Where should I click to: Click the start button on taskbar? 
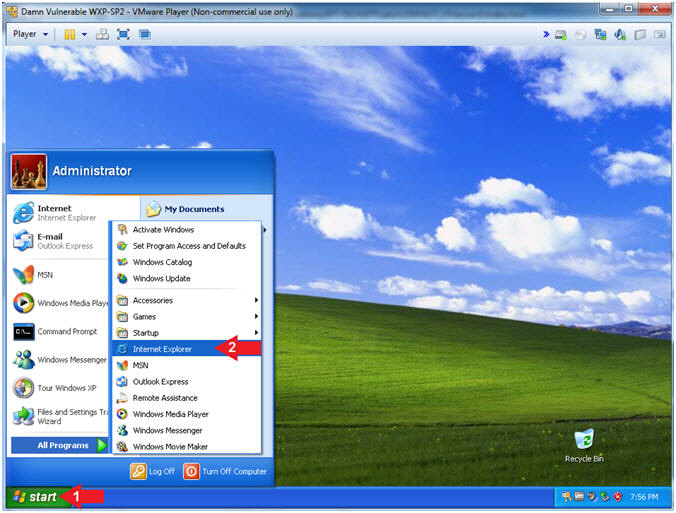[37, 497]
